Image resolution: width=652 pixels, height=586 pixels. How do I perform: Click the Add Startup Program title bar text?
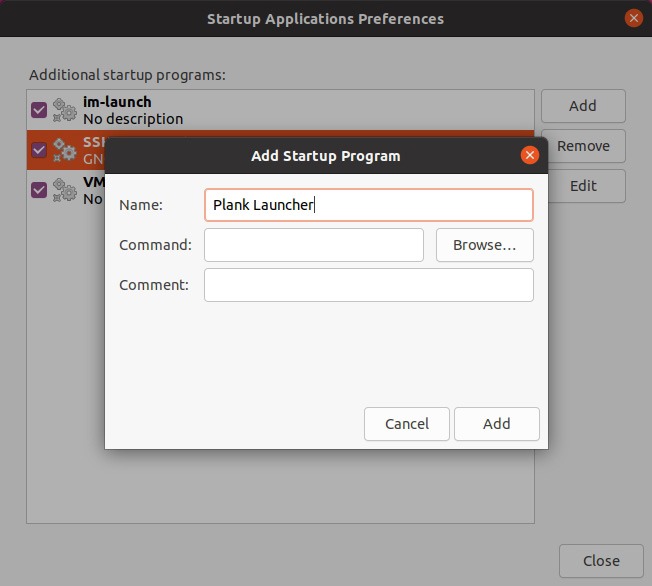pyautogui.click(x=326, y=156)
